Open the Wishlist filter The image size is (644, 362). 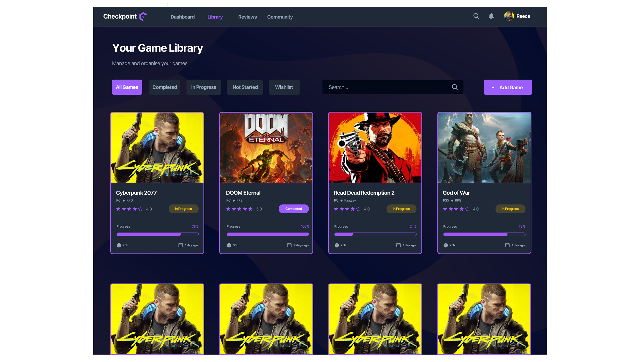coord(284,87)
